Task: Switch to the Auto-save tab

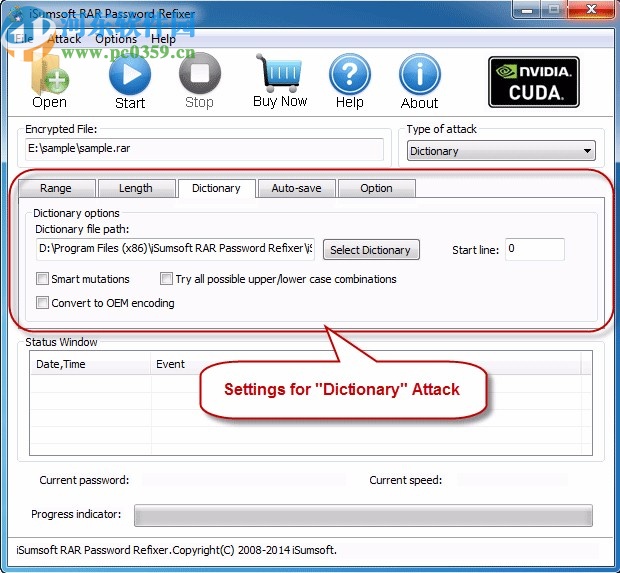Action: (297, 188)
